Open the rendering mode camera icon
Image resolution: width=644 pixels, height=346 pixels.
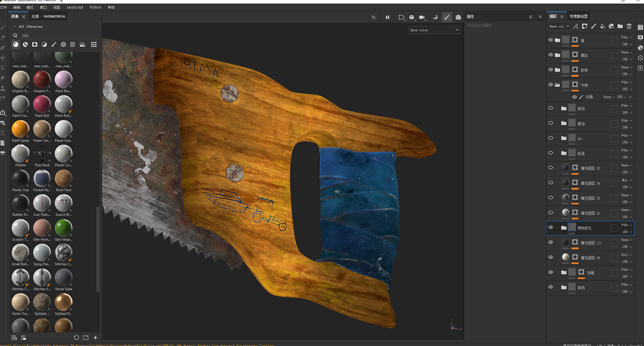point(458,17)
